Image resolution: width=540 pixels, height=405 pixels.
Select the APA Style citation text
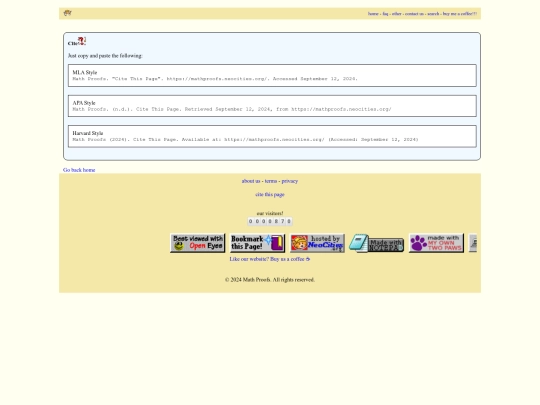click(232, 109)
